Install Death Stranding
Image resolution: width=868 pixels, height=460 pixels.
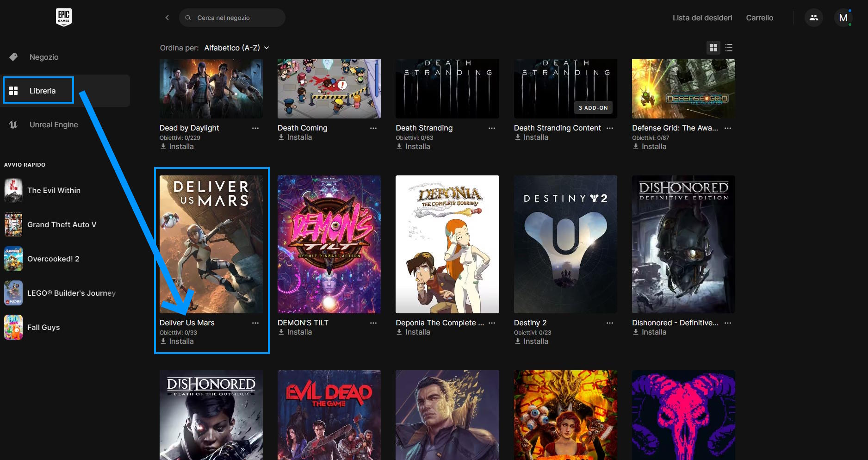pyautogui.click(x=413, y=146)
